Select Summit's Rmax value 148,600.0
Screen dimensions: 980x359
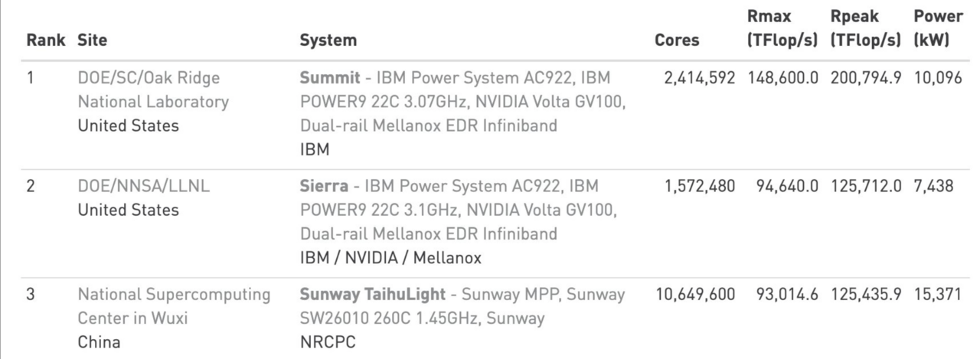[x=779, y=77]
